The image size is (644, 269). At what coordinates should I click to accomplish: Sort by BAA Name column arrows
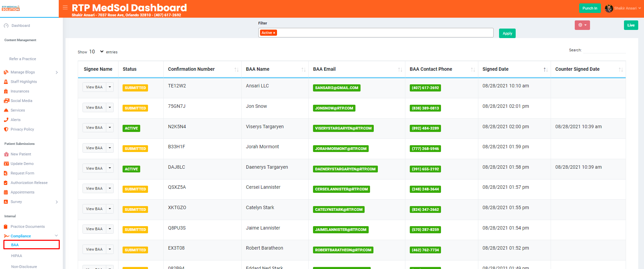pyautogui.click(x=303, y=69)
